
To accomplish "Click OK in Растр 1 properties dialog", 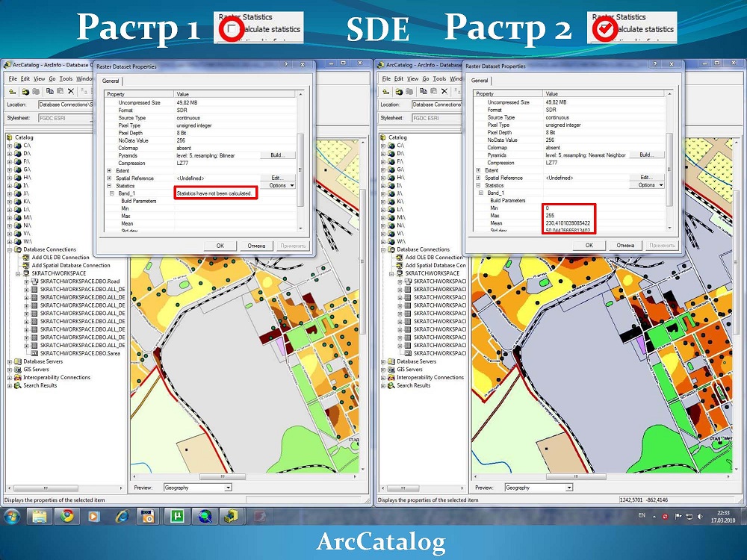I will click(x=220, y=246).
